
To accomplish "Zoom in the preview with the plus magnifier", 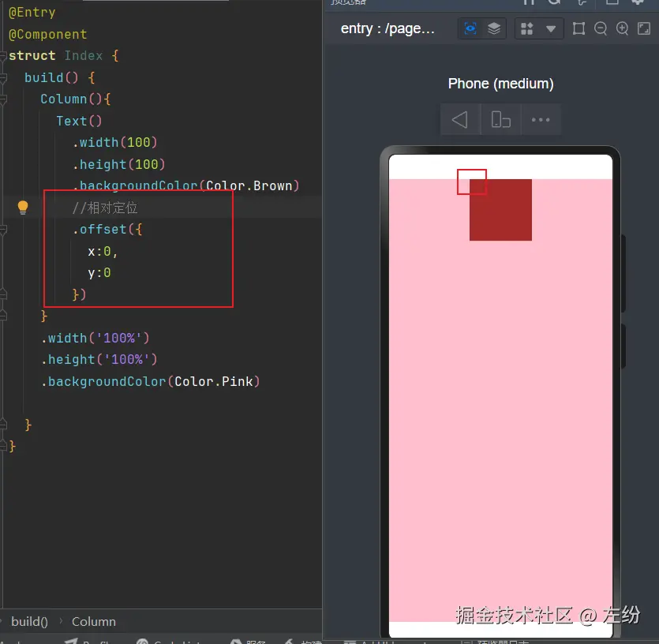I will (x=622, y=28).
